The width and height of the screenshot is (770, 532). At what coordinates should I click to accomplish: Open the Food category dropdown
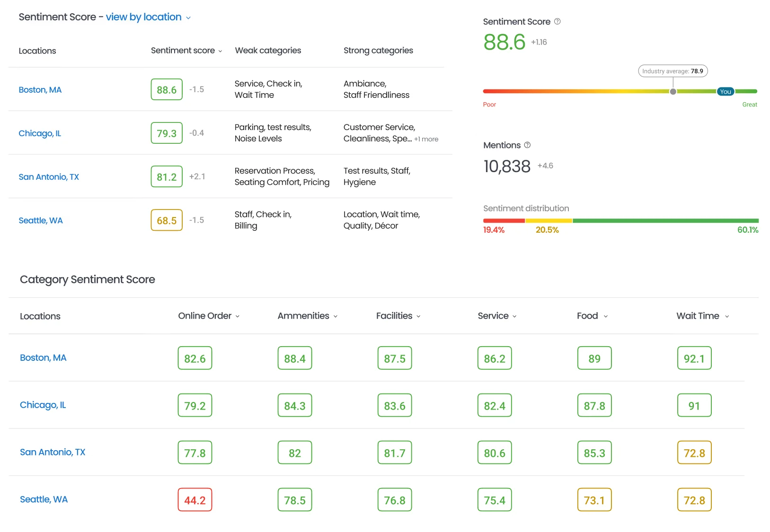tap(606, 316)
